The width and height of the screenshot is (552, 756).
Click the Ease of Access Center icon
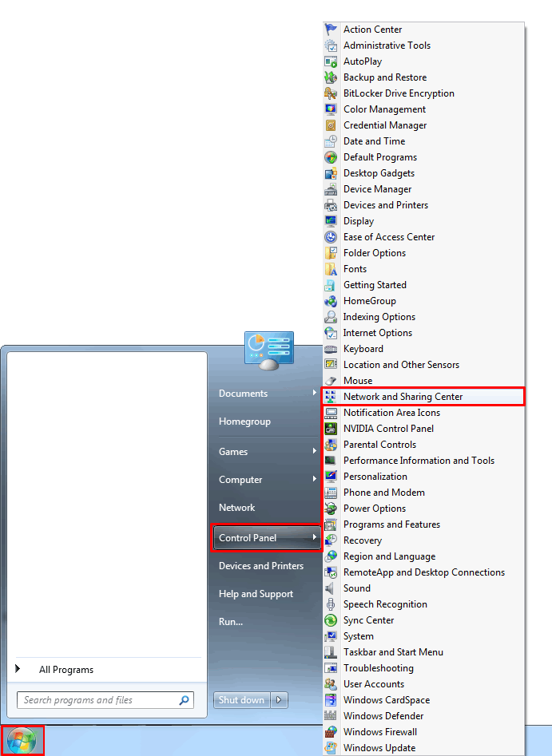[x=331, y=237]
